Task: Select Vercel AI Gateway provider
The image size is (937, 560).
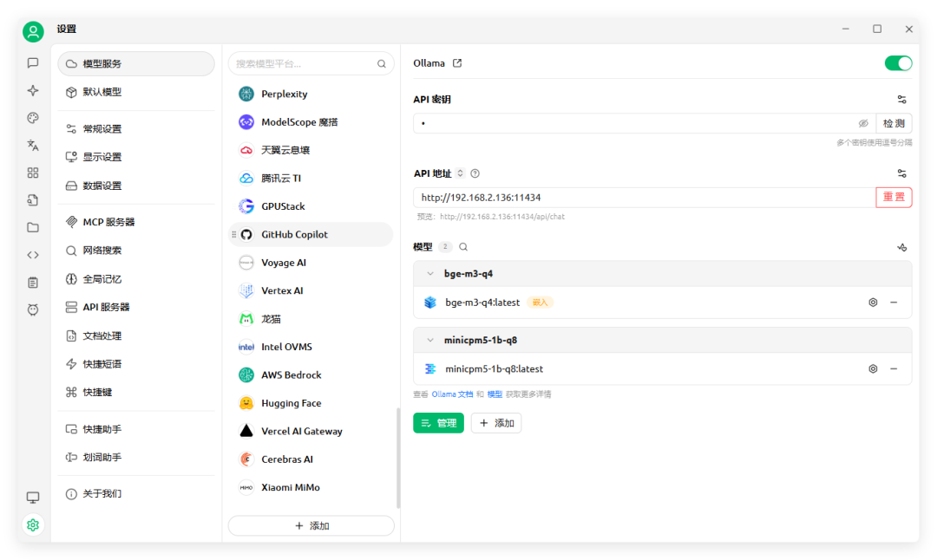Action: click(311, 432)
